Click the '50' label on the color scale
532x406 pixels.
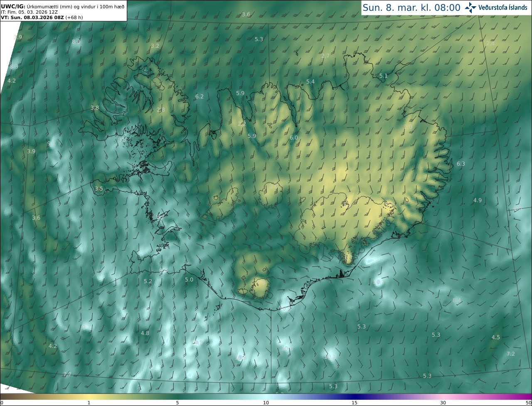528,403
